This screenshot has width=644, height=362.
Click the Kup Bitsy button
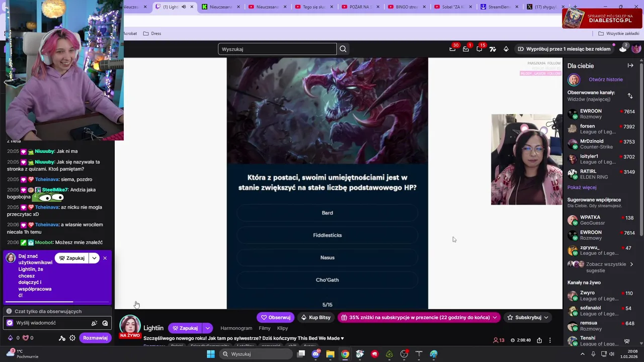pos(315,318)
